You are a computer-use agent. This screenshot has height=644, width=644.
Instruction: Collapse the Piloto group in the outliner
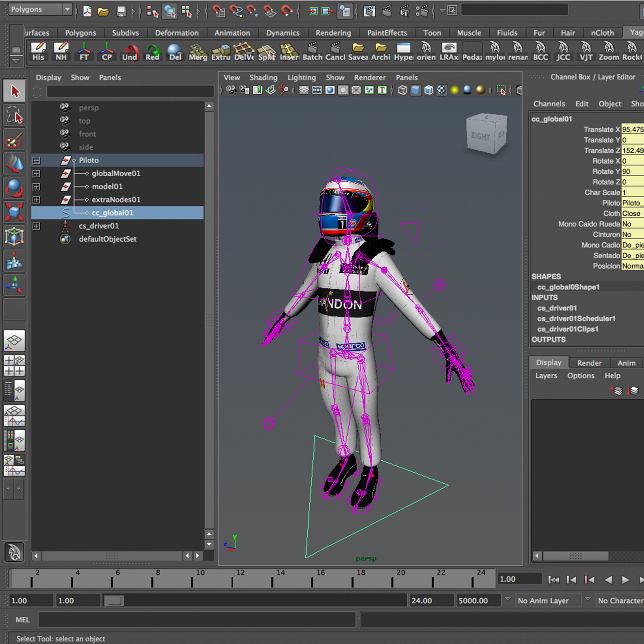pos(36,160)
